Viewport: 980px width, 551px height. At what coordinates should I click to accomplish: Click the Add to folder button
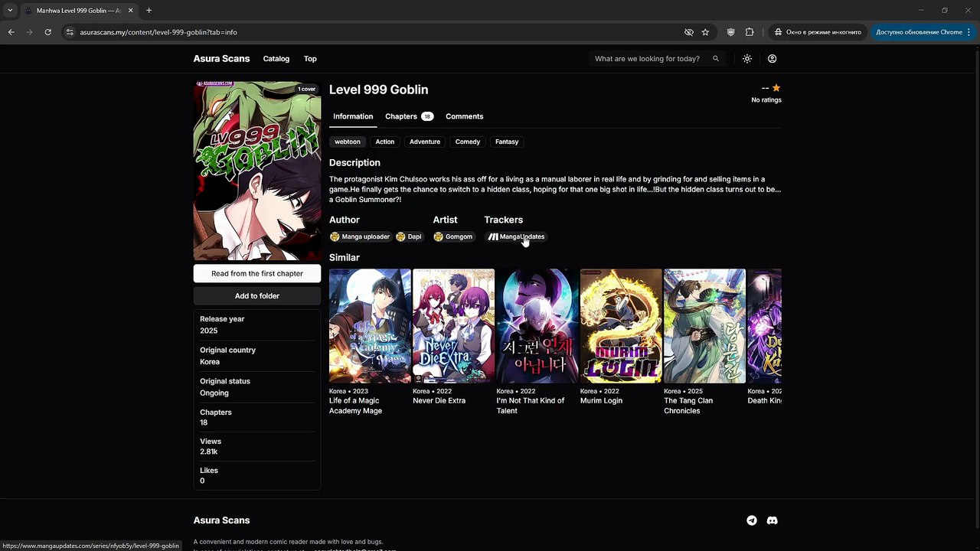click(257, 296)
